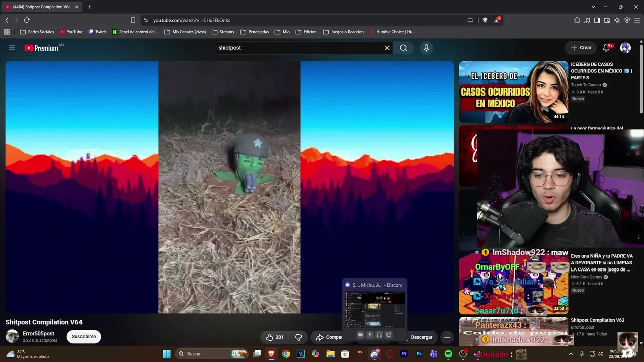The height and width of the screenshot is (362, 644).
Task: Open the Touch Te Cuenta channel name
Action: coord(586,85)
